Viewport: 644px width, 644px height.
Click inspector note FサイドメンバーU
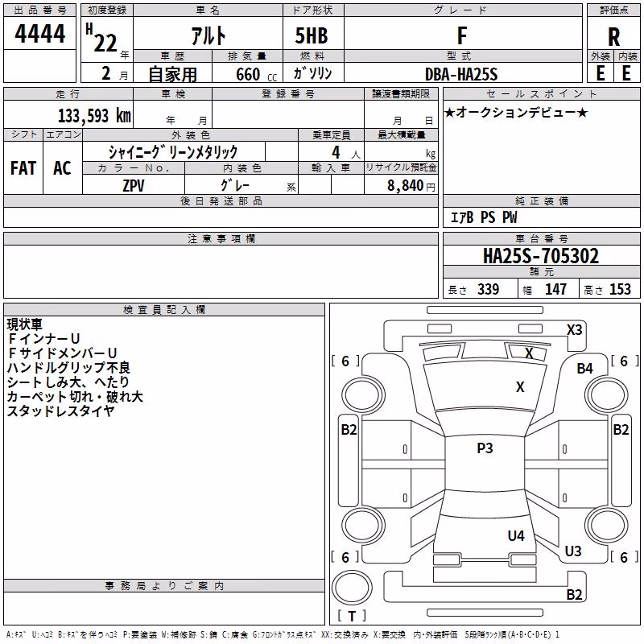tap(62, 353)
